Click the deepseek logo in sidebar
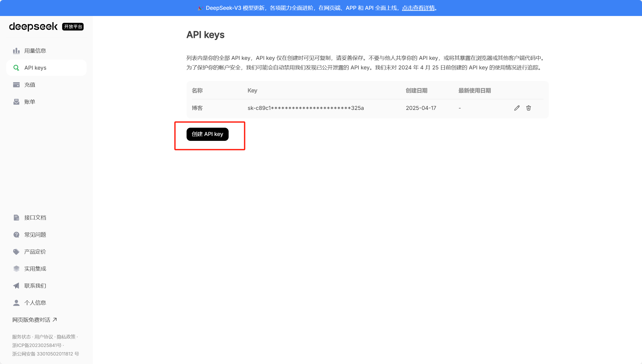 click(33, 27)
